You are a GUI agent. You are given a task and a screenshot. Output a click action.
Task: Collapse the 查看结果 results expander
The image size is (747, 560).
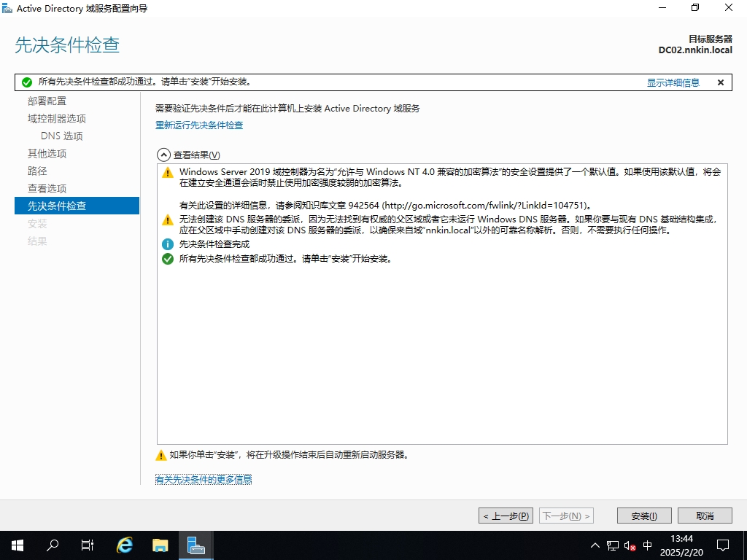163,155
